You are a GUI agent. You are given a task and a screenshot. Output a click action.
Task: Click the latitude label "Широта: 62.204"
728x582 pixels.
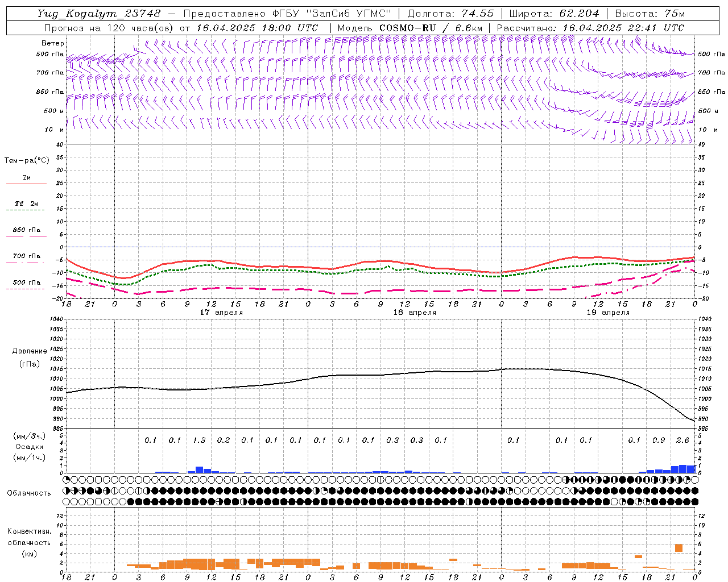pos(554,14)
